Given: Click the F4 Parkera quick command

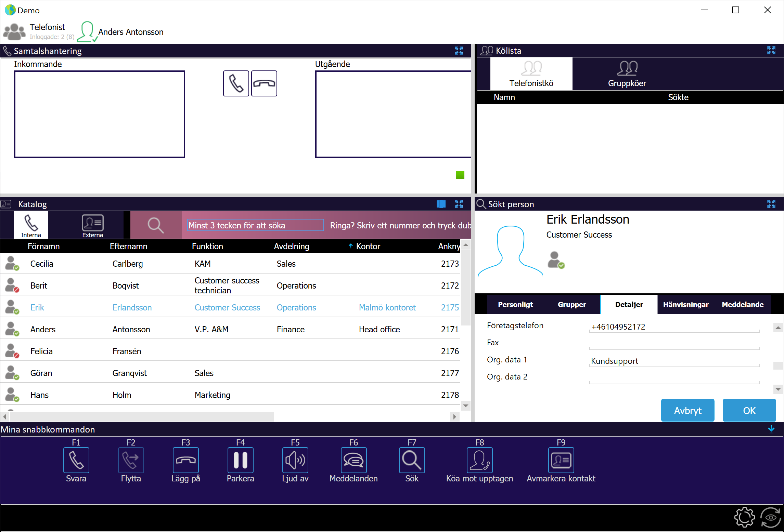Looking at the screenshot, I should click(x=240, y=460).
